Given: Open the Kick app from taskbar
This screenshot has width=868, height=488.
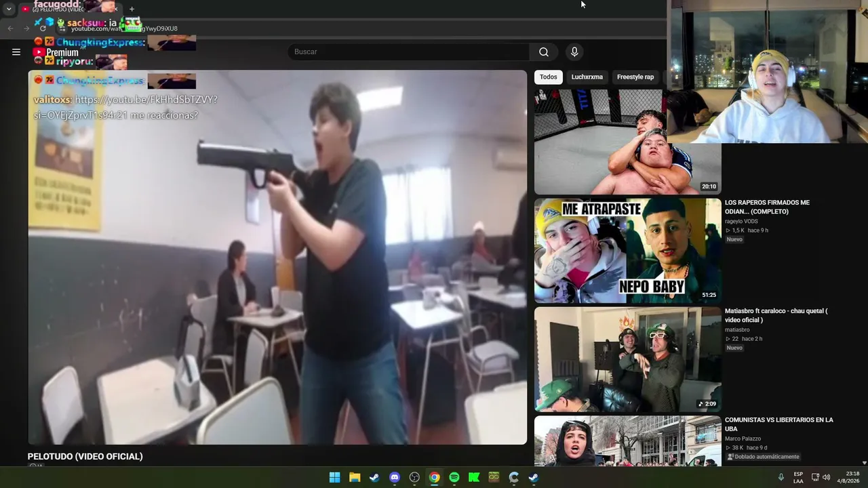Looking at the screenshot, I should click(x=474, y=477).
